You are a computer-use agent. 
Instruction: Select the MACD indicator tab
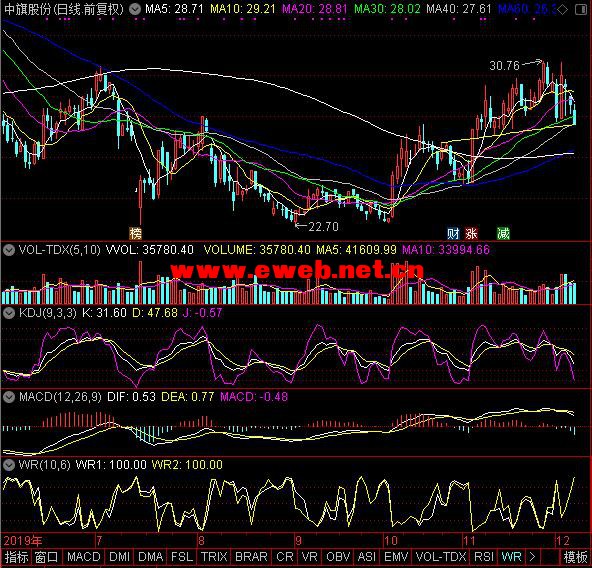[x=84, y=557]
